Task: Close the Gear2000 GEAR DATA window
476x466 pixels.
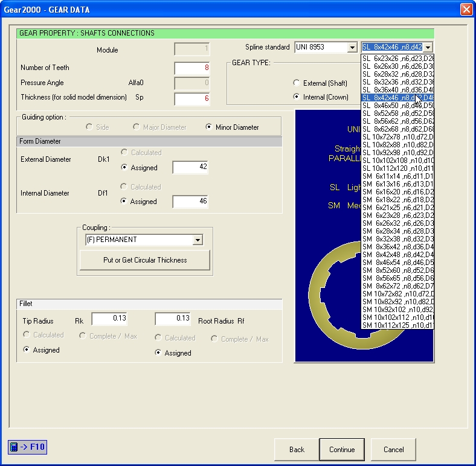Action: pos(466,10)
